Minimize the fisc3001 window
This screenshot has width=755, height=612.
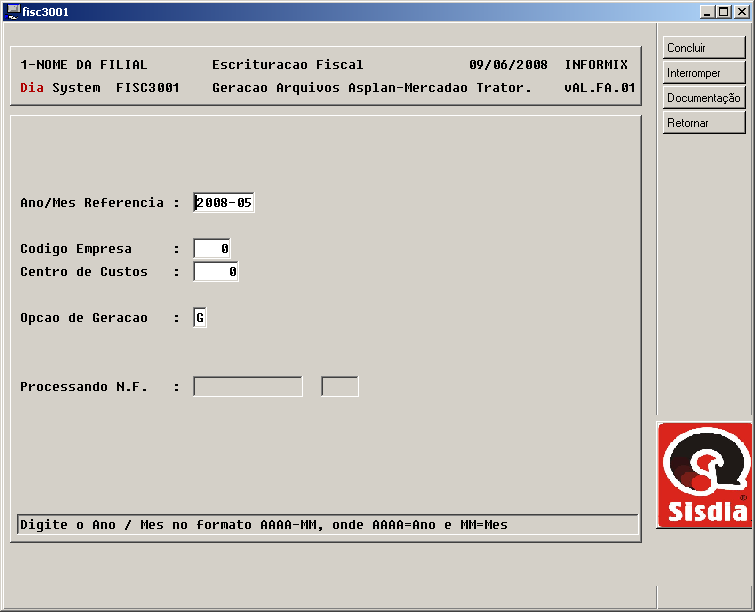(x=707, y=12)
